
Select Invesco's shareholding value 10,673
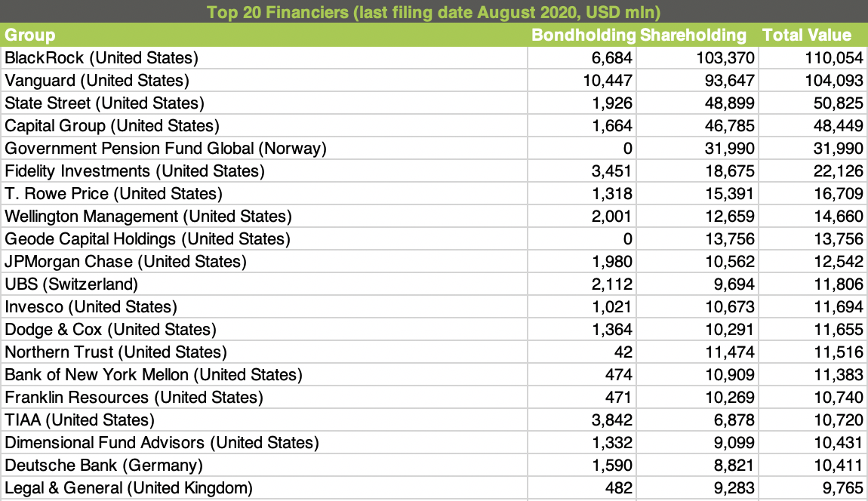(697, 307)
